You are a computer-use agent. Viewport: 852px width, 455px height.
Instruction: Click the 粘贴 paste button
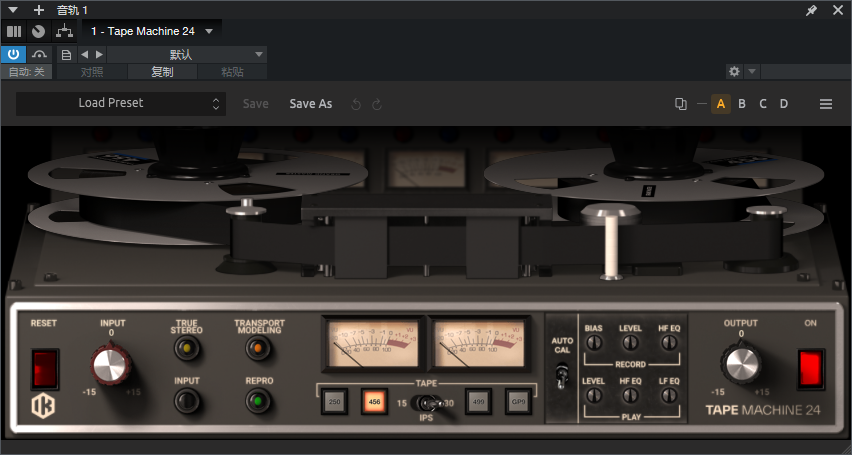(233, 72)
